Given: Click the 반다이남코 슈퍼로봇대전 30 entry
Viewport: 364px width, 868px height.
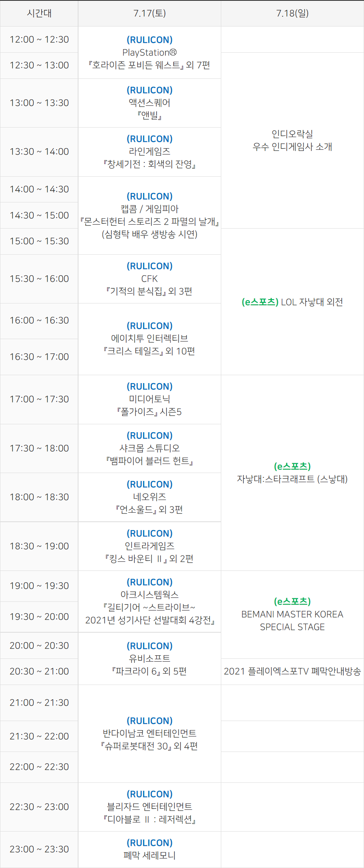Looking at the screenshot, I should tap(149, 734).
